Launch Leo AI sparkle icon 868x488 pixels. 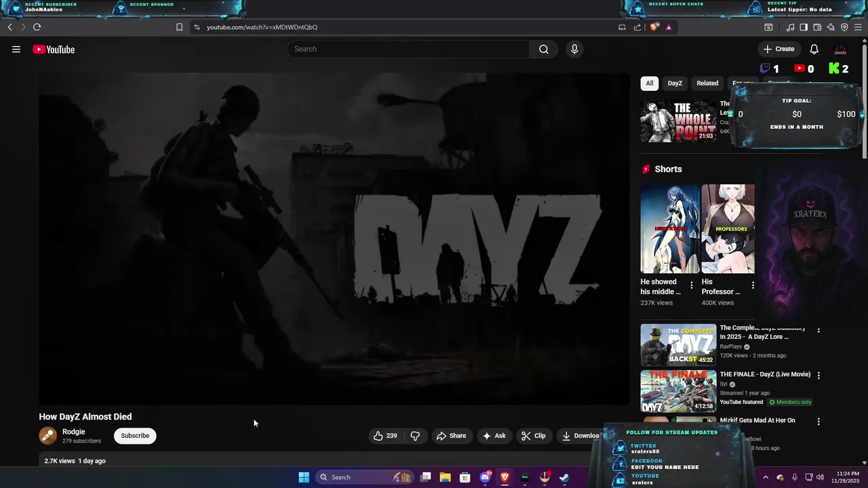click(x=831, y=27)
